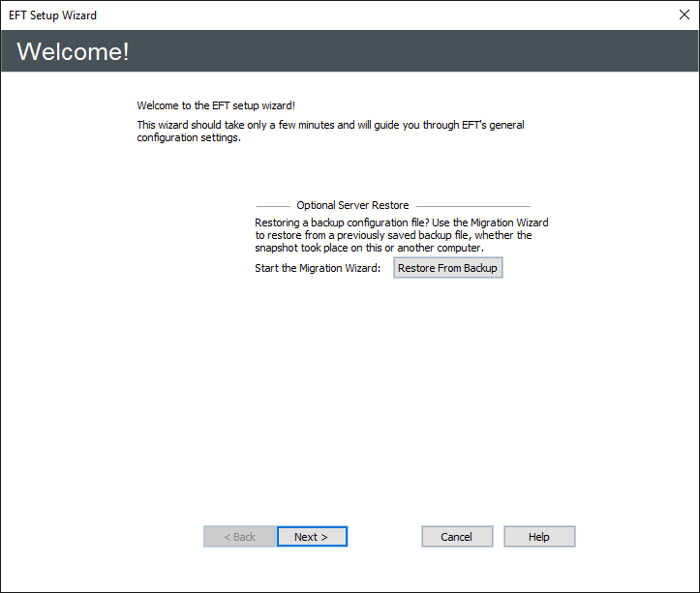Select the Optional Server Restore group label
This screenshot has width=700, height=593.
pyautogui.click(x=352, y=205)
